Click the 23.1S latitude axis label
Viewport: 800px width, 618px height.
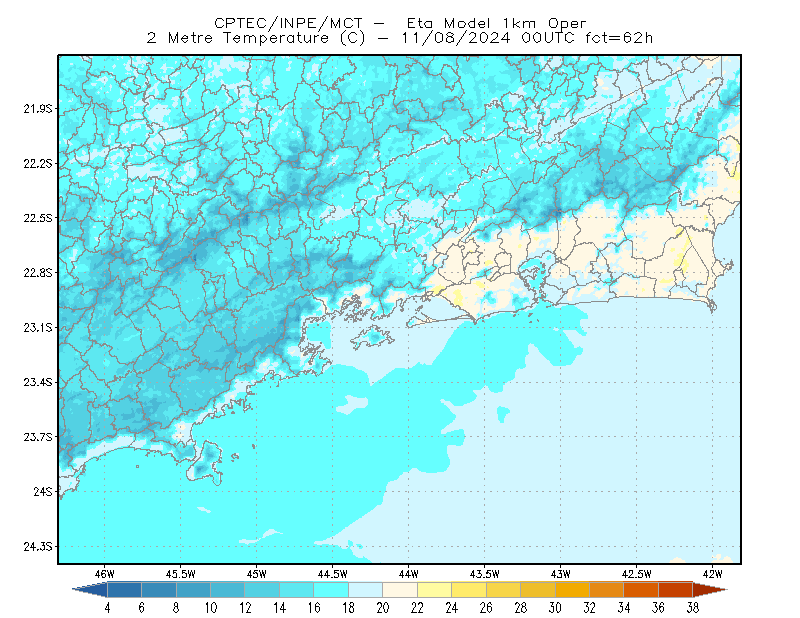tap(38, 327)
